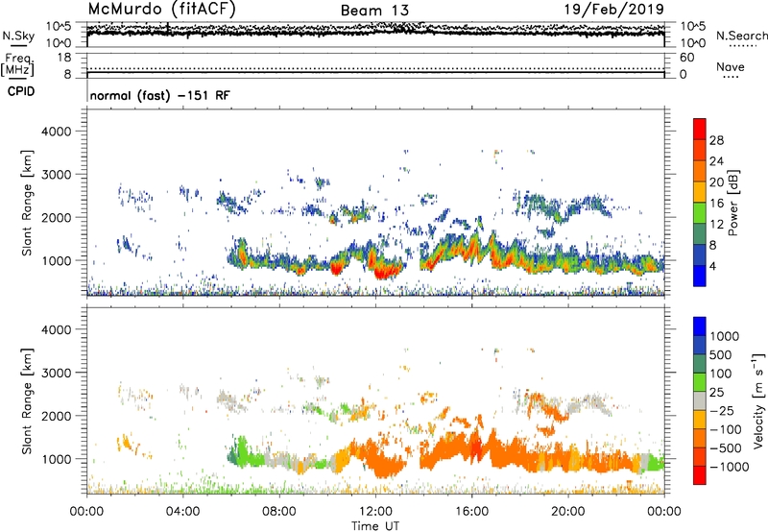This screenshot has width=768, height=532.
Task: Click the CPID row label
Action: [x=21, y=91]
